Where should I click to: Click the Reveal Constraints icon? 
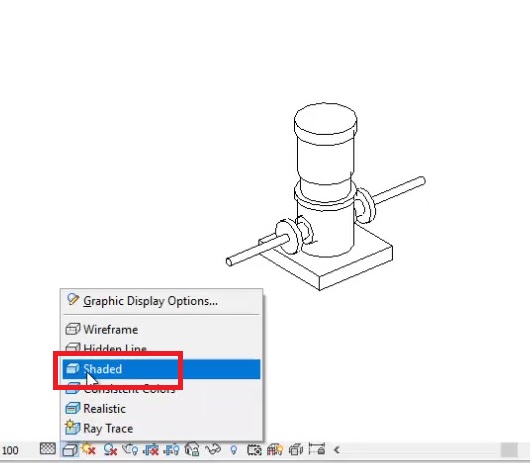pos(317,449)
